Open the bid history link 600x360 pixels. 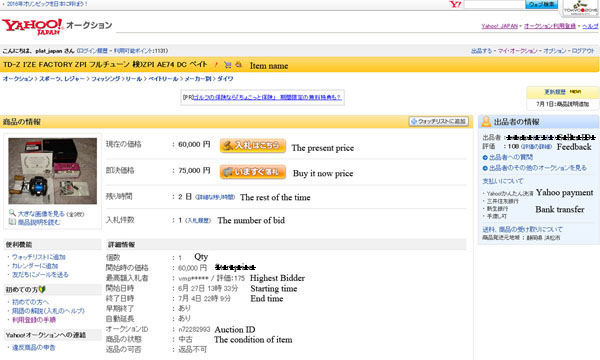coord(198,220)
